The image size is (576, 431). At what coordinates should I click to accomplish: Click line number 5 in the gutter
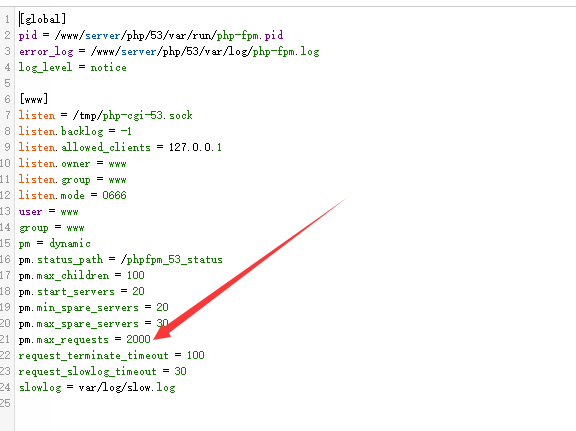coord(7,83)
